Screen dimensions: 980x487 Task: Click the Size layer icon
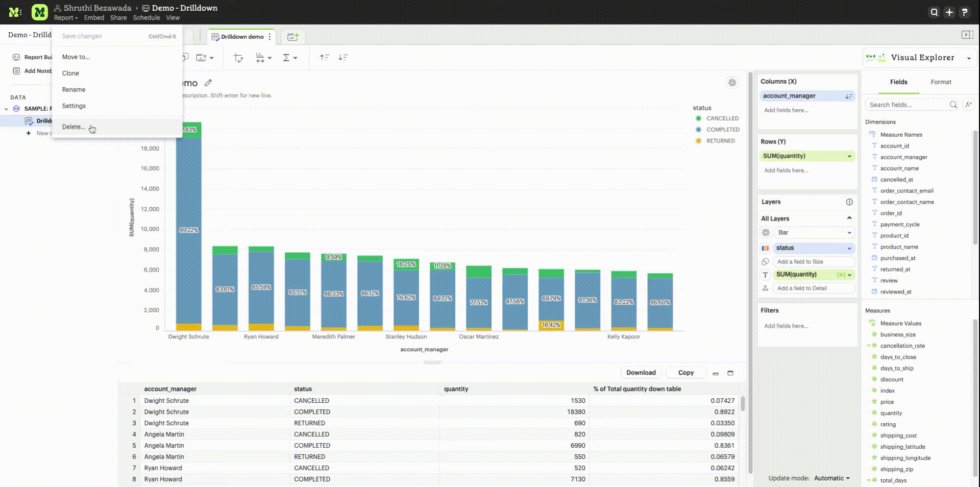pos(766,262)
